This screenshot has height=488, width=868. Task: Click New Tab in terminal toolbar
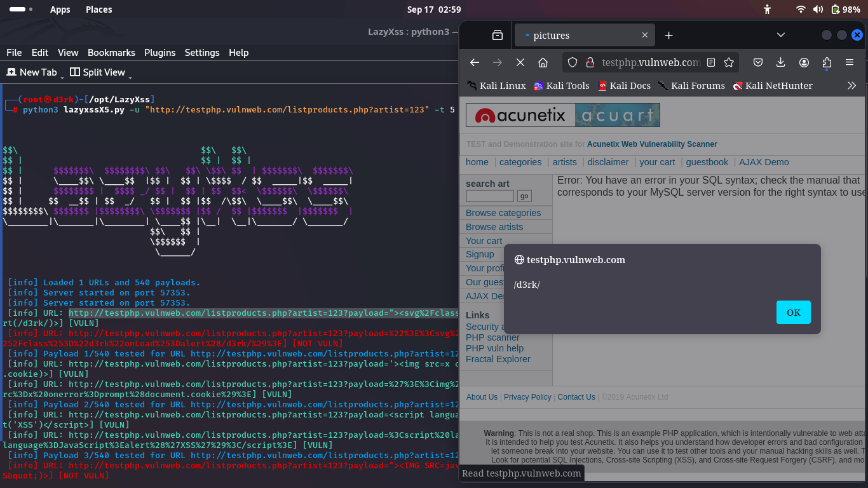[x=32, y=72]
